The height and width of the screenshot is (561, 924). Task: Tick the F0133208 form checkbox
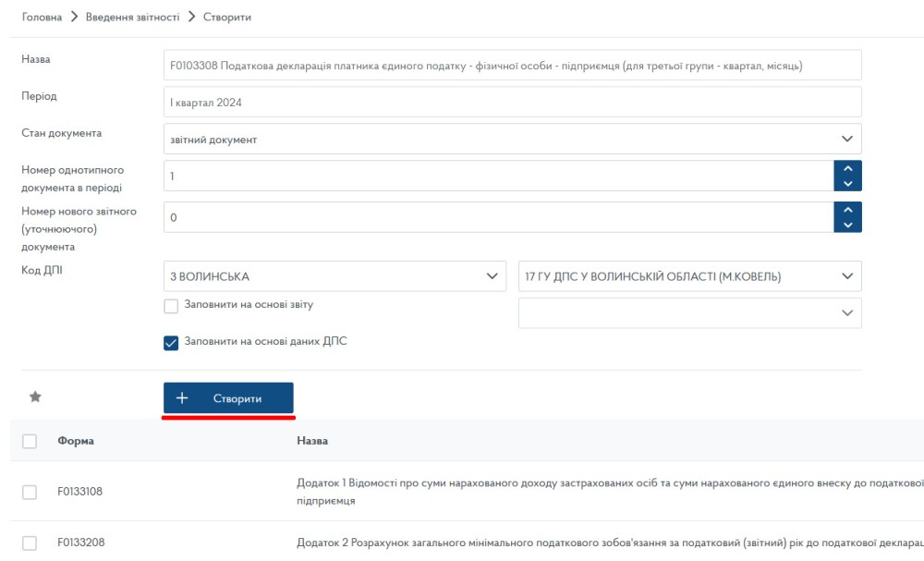point(30,543)
